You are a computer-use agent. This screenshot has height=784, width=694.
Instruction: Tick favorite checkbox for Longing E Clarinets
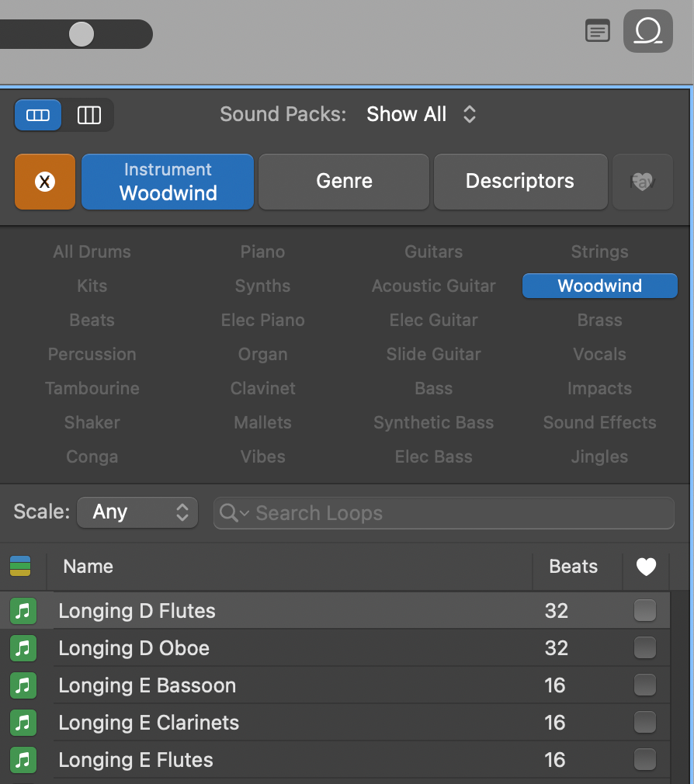[x=644, y=723]
